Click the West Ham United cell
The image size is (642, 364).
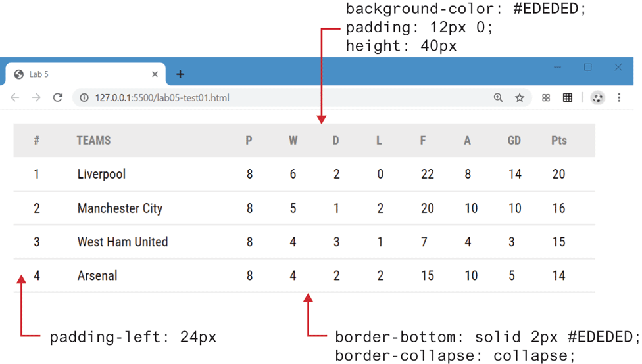tap(122, 242)
